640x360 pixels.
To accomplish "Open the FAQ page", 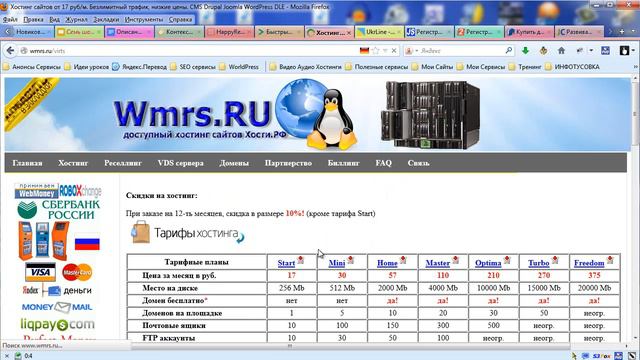I will (x=383, y=163).
